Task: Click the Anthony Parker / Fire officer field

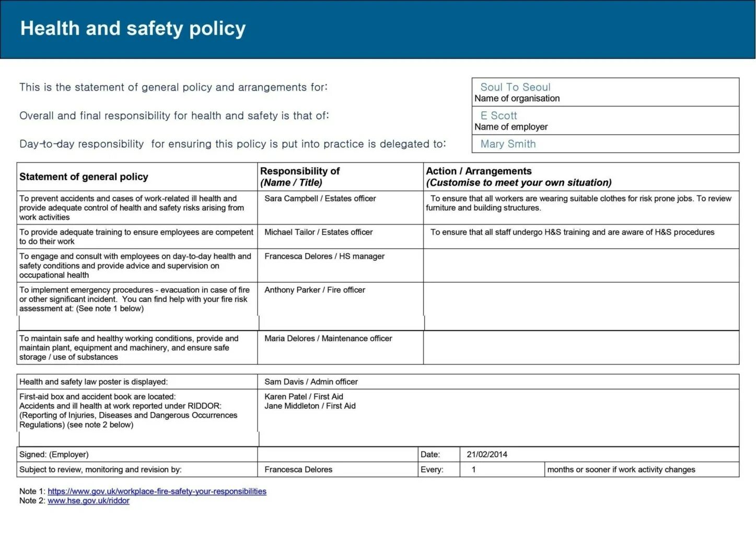Action: point(340,306)
